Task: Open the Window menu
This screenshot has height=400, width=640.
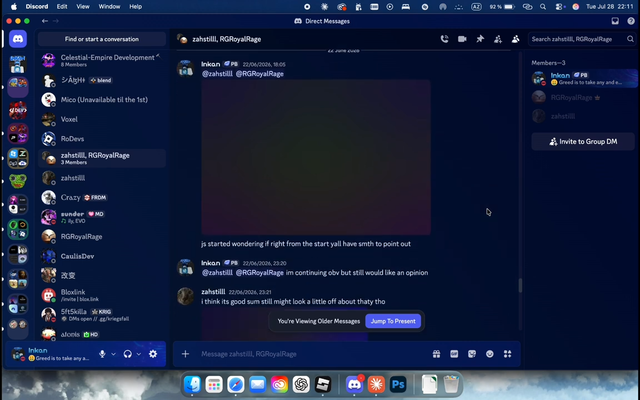Action: tap(109, 7)
